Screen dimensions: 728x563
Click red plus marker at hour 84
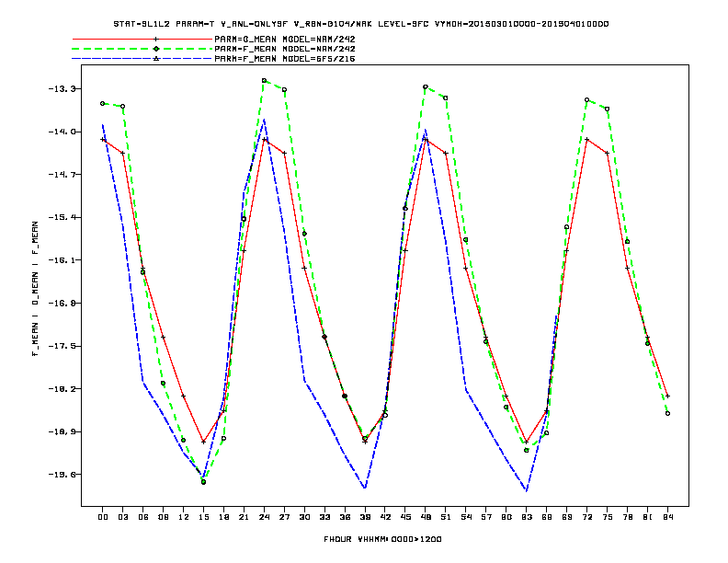[667, 396]
